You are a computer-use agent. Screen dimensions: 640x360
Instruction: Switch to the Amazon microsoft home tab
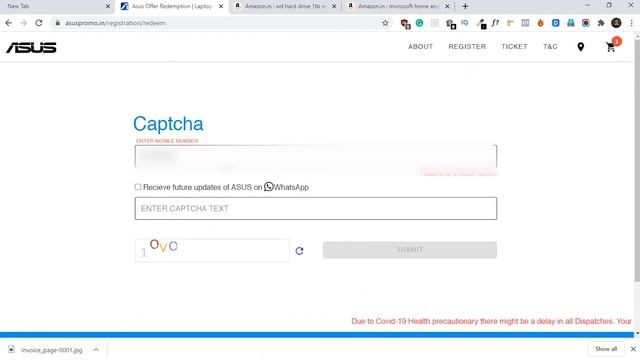398,7
